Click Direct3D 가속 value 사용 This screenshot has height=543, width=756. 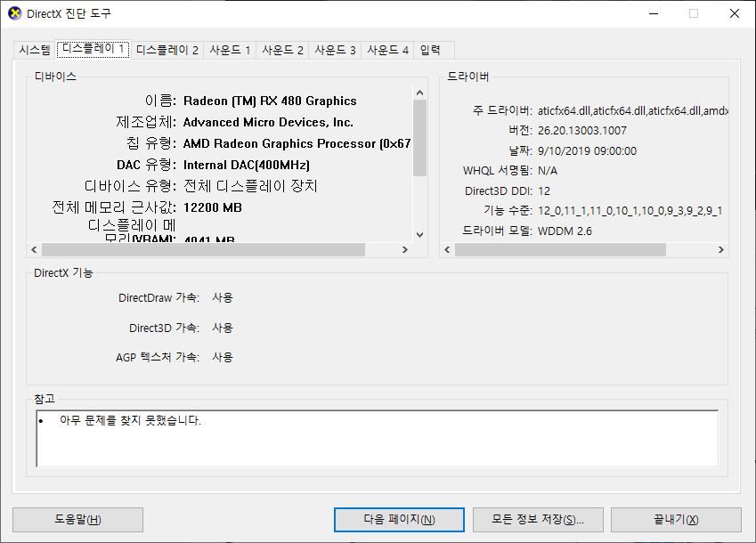[223, 328]
